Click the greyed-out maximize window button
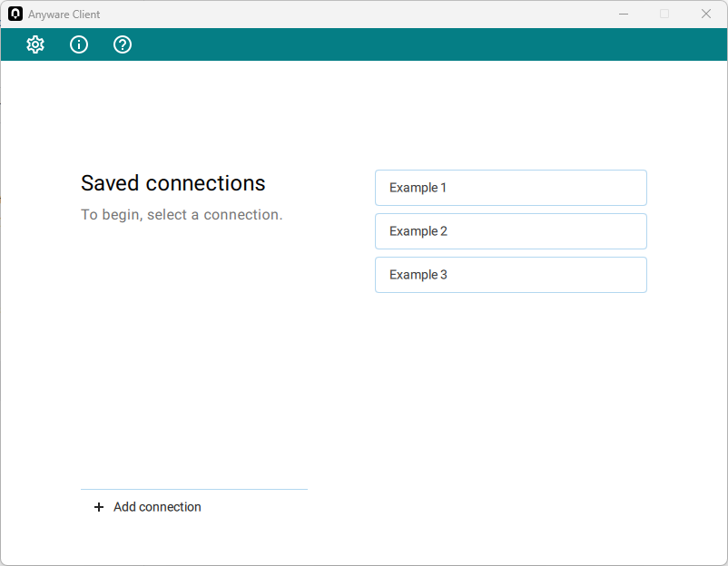The width and height of the screenshot is (728, 566). click(664, 14)
